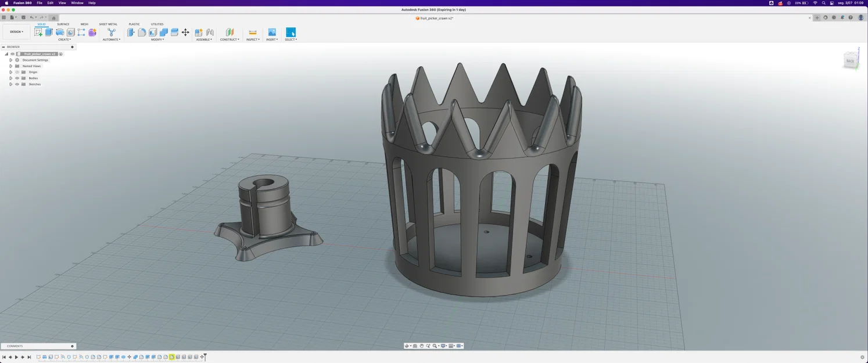
Task: Click the New Component assemble icon
Action: (199, 33)
